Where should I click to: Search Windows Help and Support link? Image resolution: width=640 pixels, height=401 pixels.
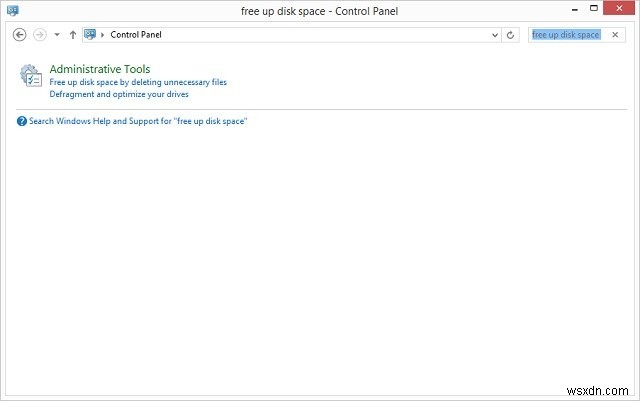[x=138, y=121]
